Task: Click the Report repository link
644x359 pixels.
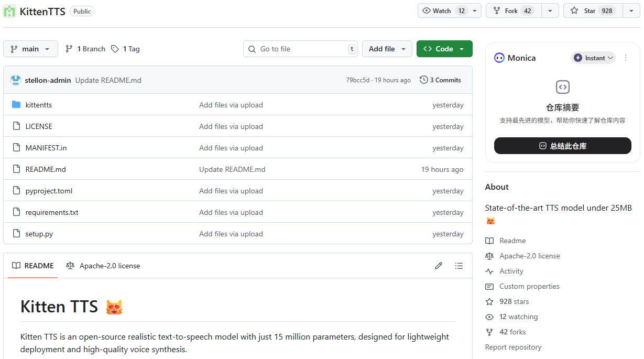Action: (x=513, y=347)
